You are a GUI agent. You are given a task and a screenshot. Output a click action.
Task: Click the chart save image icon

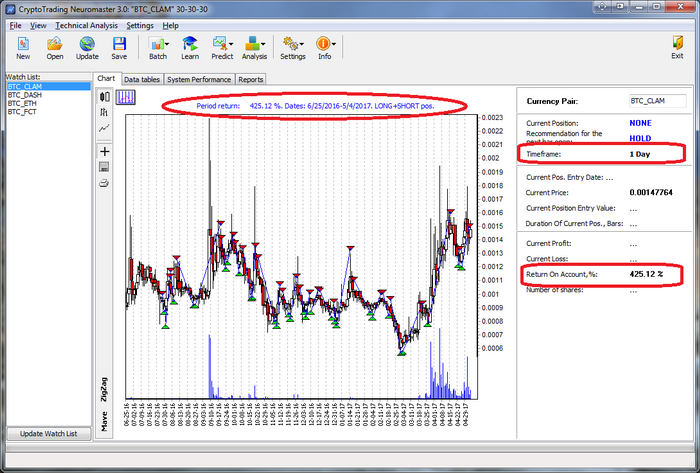(x=104, y=167)
